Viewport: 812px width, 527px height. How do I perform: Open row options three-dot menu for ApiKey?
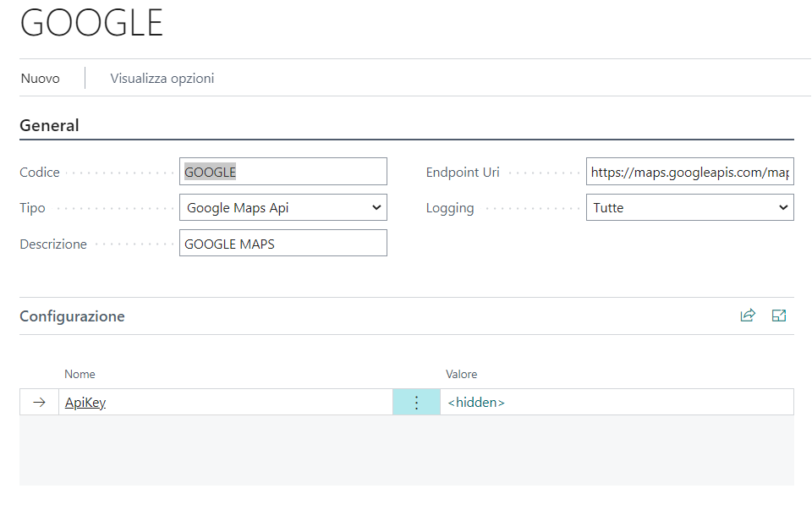(x=416, y=403)
